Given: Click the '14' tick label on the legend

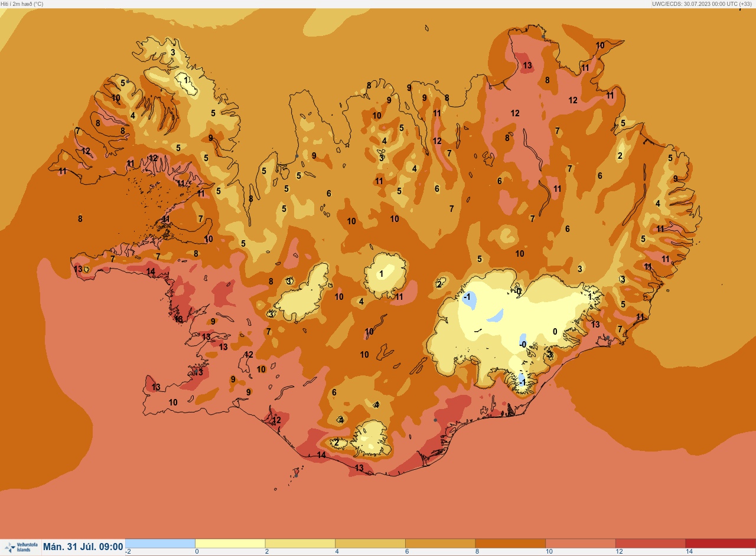Looking at the screenshot, I should [x=688, y=552].
